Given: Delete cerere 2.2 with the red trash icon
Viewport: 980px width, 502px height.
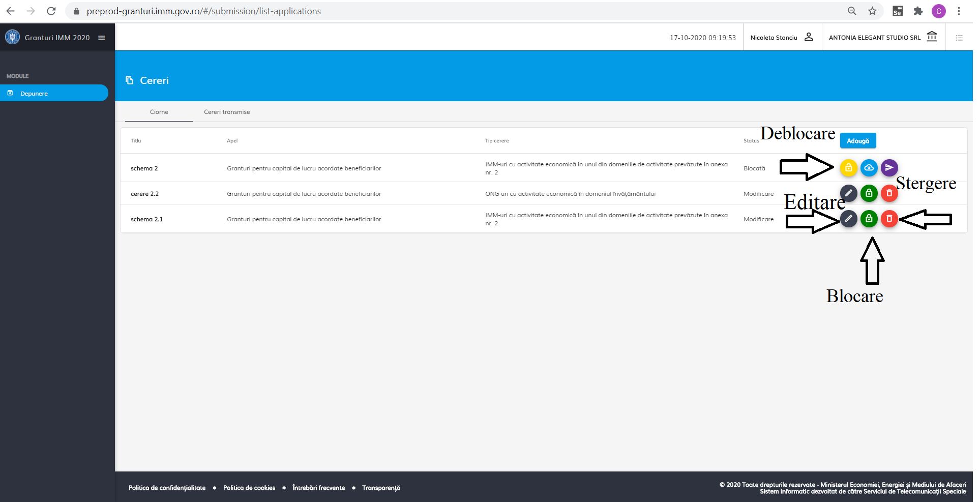Looking at the screenshot, I should [889, 193].
